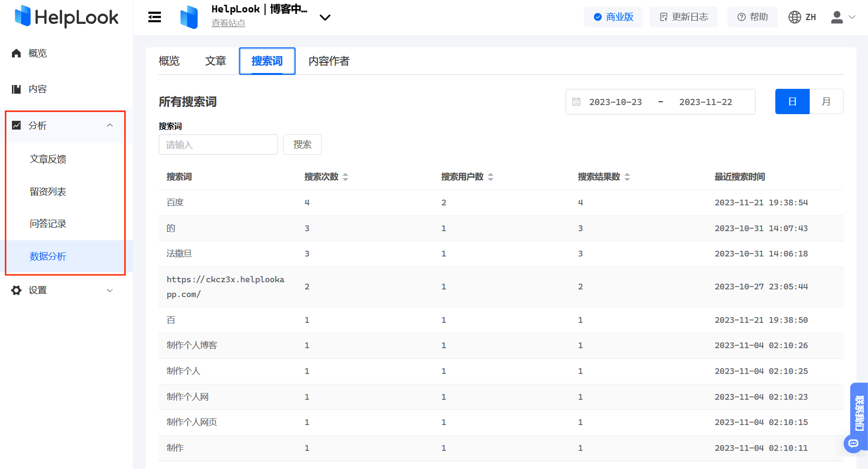Click the 搜索 button
Viewport: 868px width, 469px height.
coord(302,145)
